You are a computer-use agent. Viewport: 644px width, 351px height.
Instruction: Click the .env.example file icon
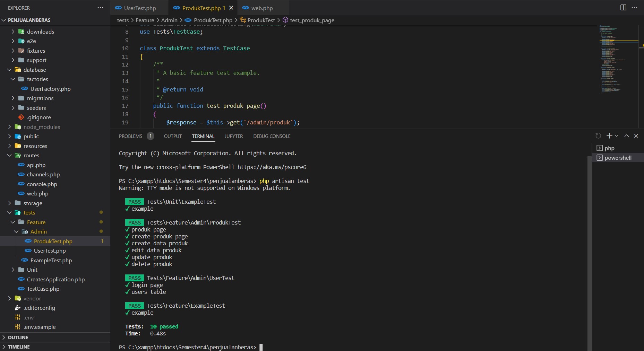tap(18, 327)
